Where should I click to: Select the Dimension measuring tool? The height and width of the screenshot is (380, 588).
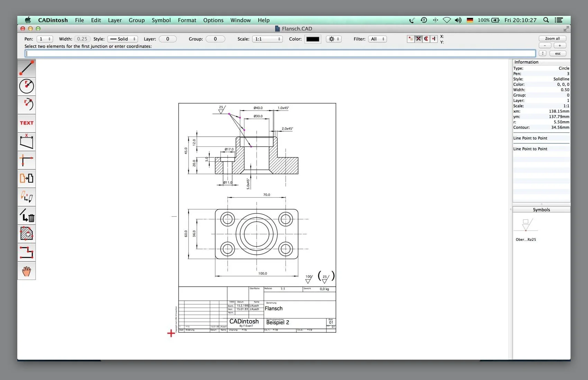coord(27,142)
